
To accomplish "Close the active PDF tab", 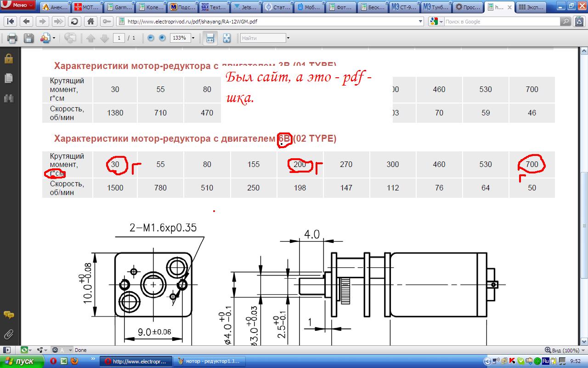I will click(x=509, y=7).
